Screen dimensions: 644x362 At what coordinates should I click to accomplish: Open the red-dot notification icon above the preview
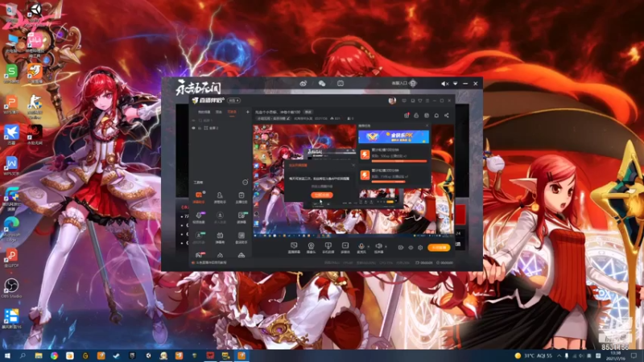(x=407, y=115)
